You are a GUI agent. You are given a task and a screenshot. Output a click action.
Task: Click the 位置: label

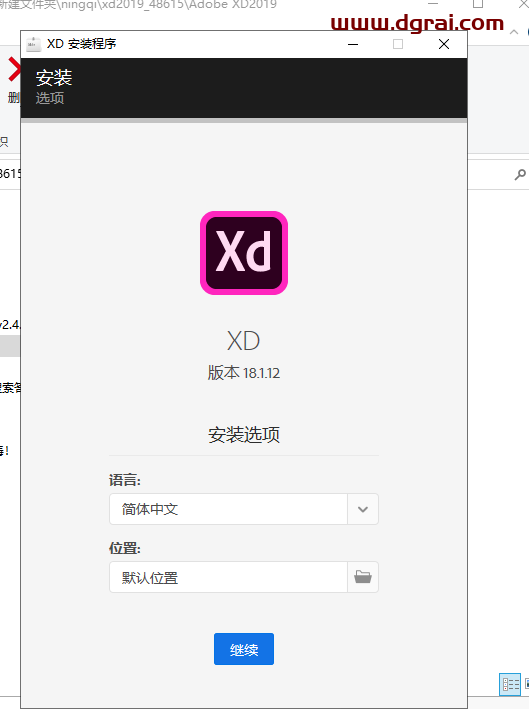[125, 548]
